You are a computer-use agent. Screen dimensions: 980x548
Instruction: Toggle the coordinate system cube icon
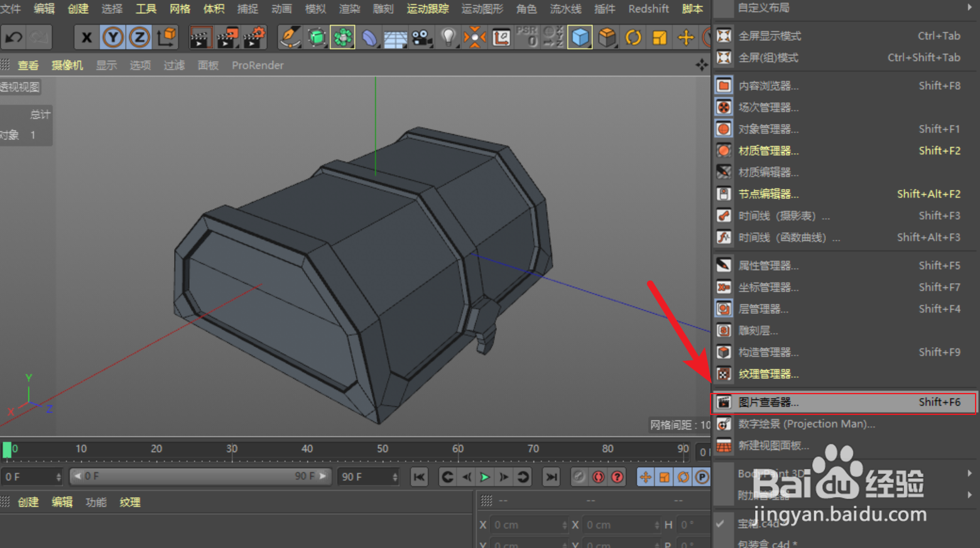pos(166,38)
